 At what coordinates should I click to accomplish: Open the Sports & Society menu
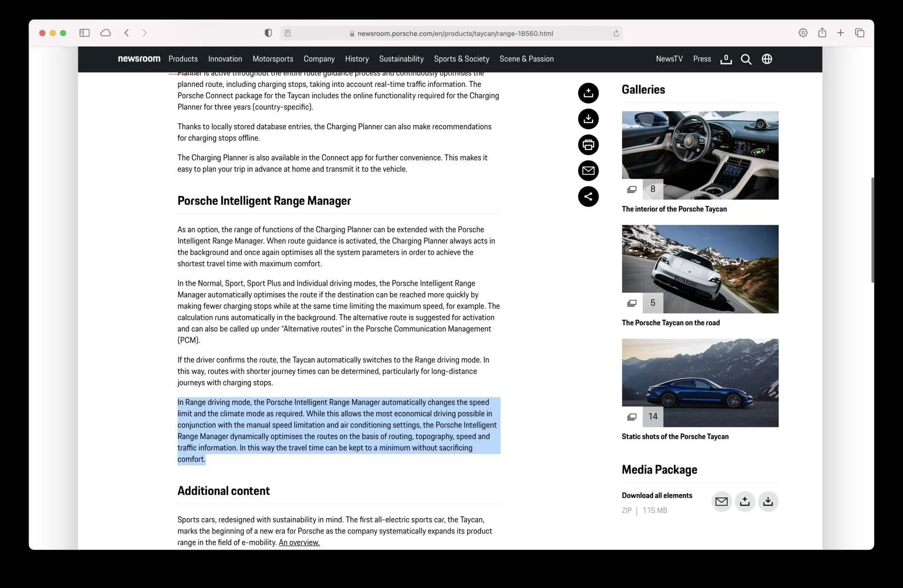tap(461, 59)
